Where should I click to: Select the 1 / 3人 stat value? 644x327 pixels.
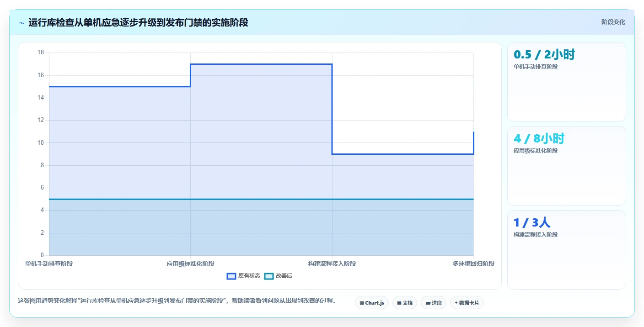coord(531,223)
